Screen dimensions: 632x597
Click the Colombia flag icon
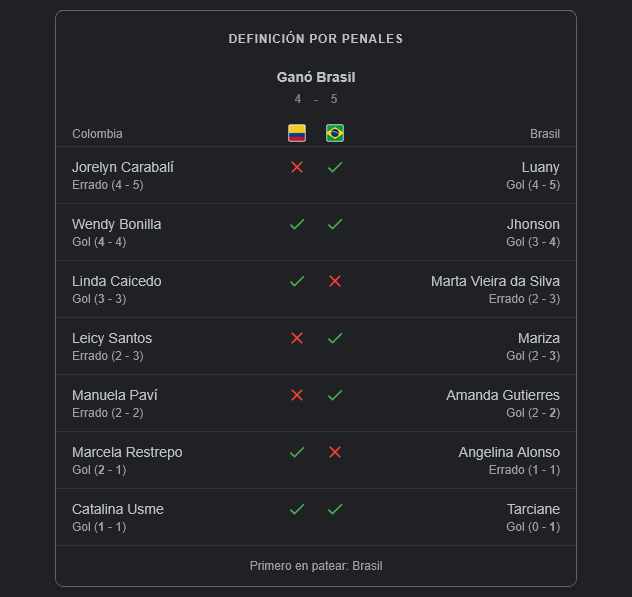[x=297, y=133]
